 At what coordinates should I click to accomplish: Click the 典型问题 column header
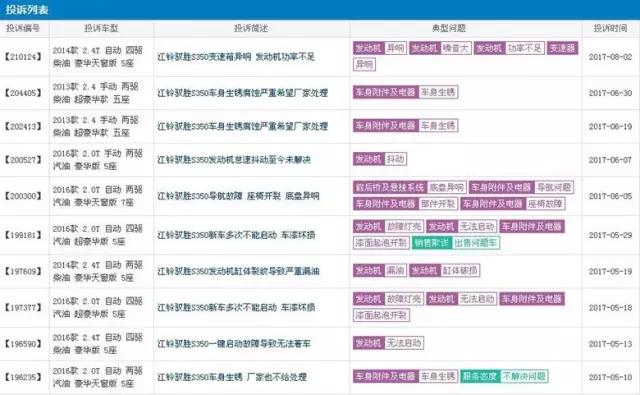449,28
